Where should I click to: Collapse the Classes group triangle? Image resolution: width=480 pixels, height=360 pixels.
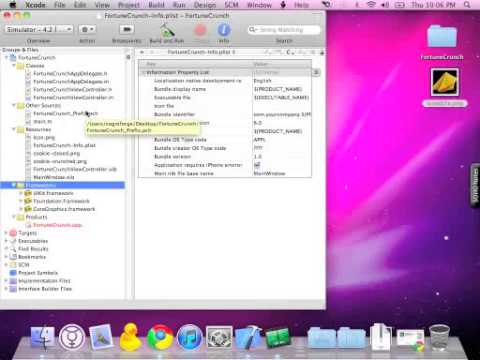(x=14, y=66)
